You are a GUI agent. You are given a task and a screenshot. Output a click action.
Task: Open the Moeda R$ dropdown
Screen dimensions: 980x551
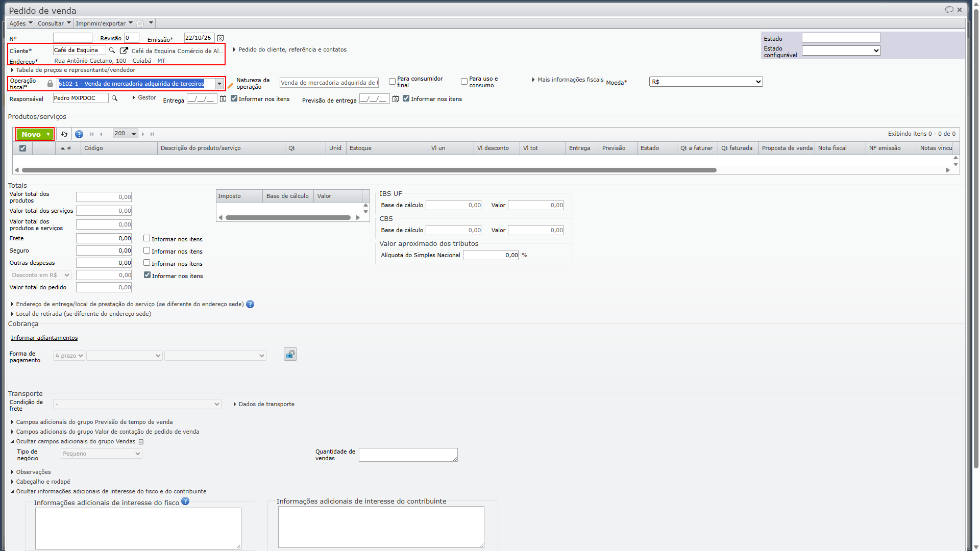pyautogui.click(x=706, y=82)
